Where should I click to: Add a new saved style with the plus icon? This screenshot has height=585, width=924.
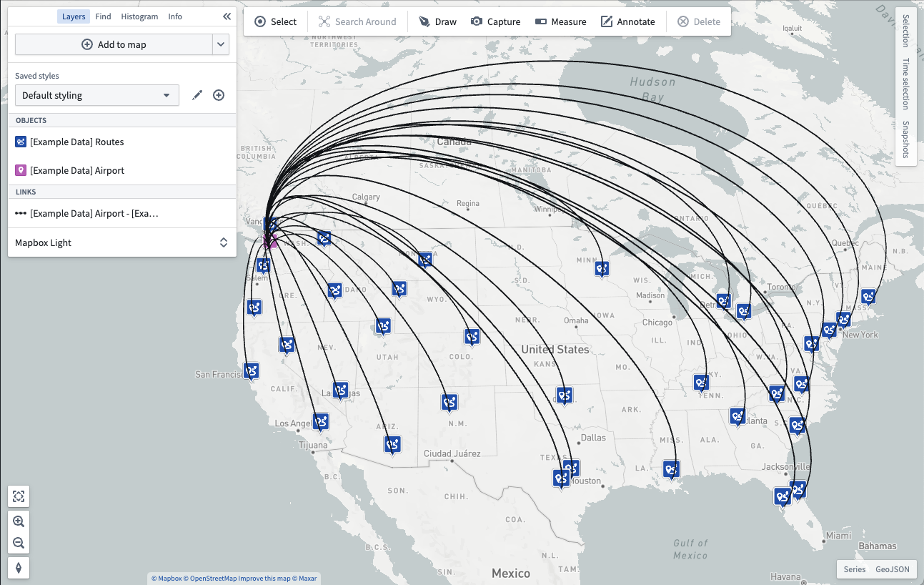pos(219,95)
